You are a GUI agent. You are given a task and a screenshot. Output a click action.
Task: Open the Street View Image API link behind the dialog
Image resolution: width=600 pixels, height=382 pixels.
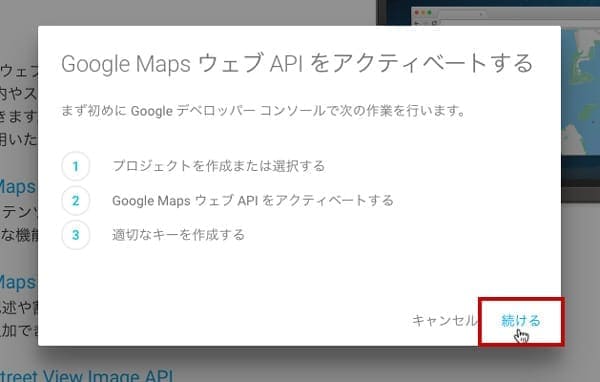click(x=87, y=375)
